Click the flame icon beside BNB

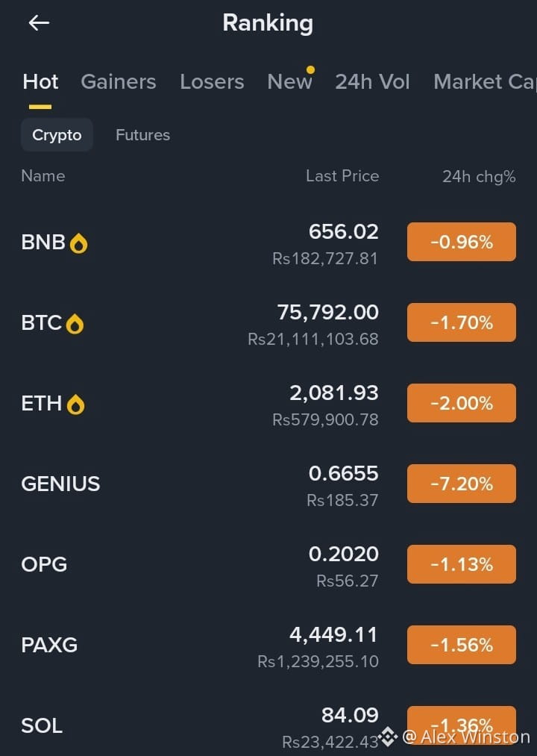(78, 243)
